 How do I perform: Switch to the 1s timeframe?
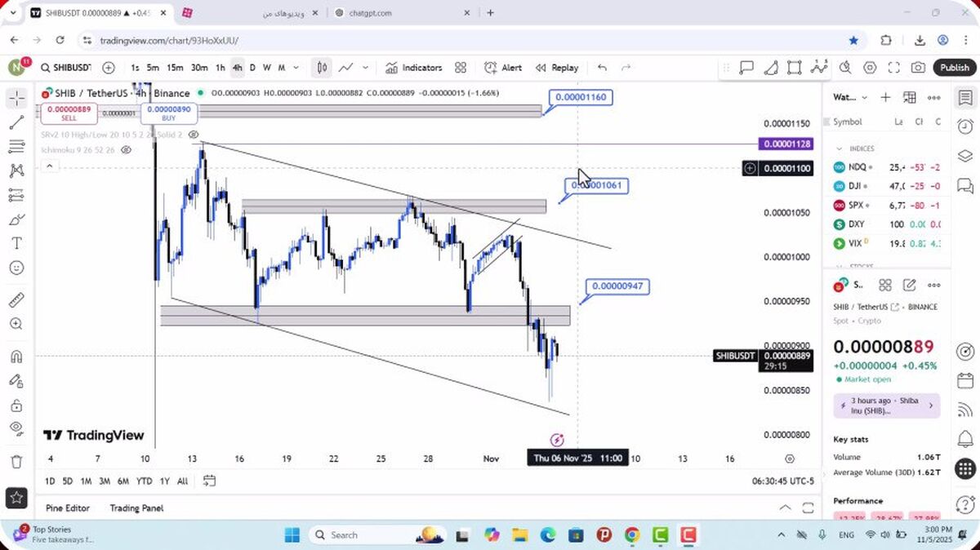coord(135,68)
